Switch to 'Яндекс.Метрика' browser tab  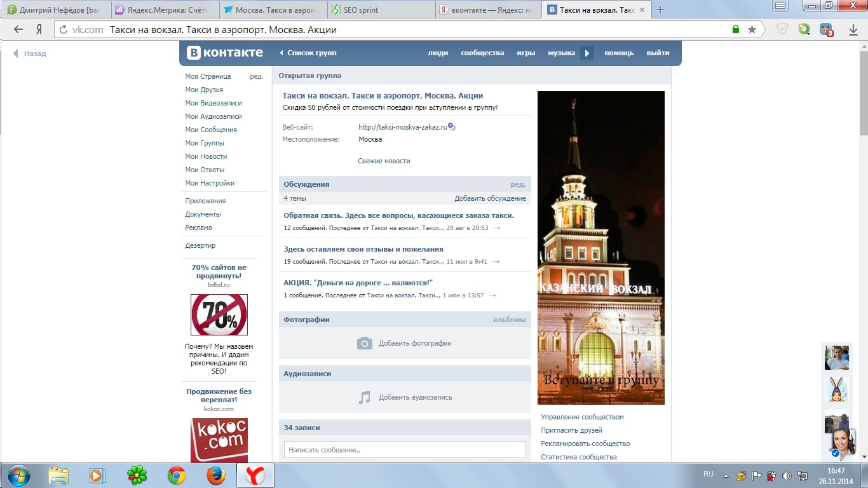(165, 10)
